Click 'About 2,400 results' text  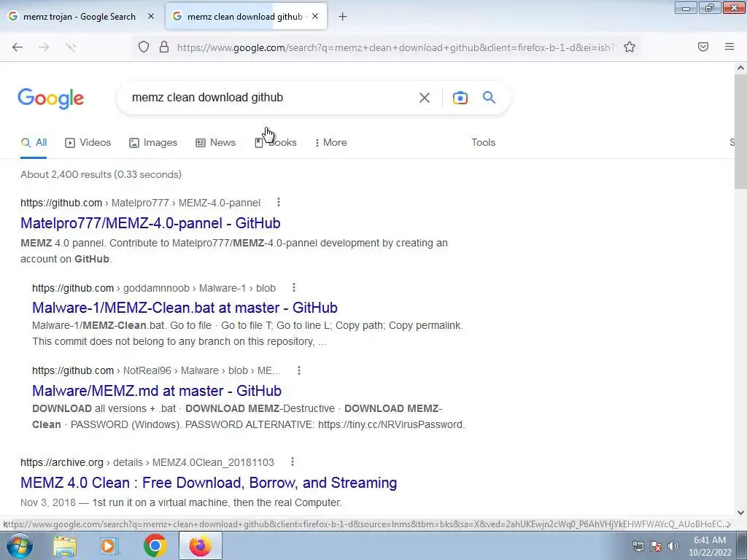click(101, 174)
